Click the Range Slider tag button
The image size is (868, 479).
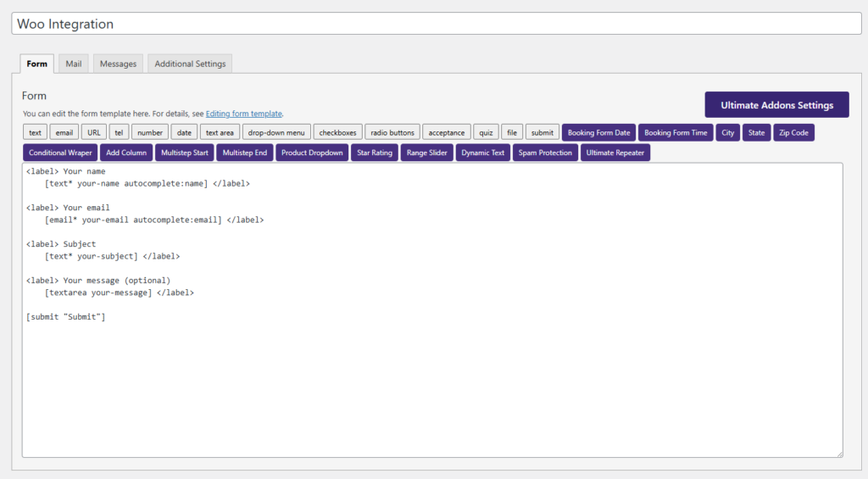tap(427, 153)
